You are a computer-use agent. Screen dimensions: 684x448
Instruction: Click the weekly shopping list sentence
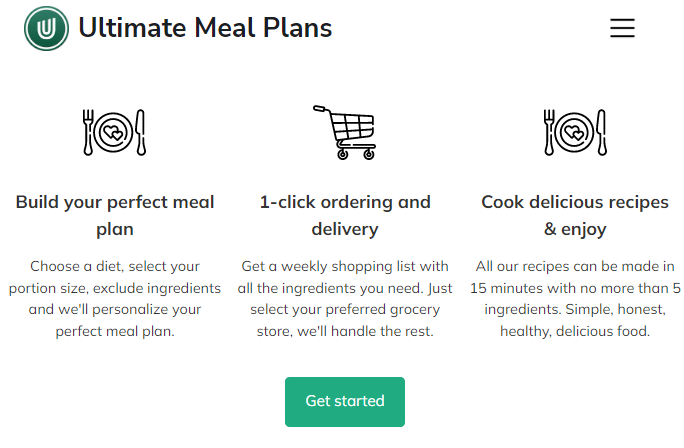[x=345, y=276]
